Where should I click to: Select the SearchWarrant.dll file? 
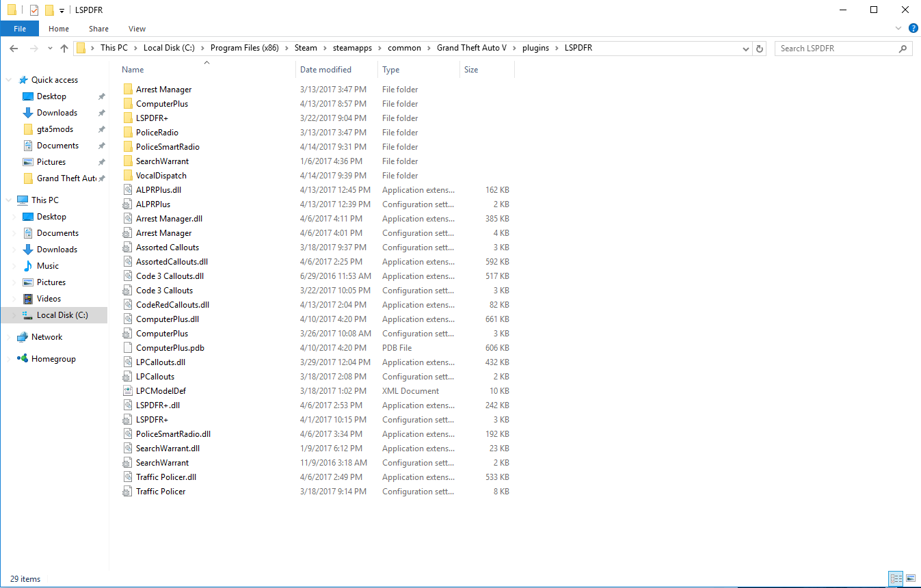168,449
